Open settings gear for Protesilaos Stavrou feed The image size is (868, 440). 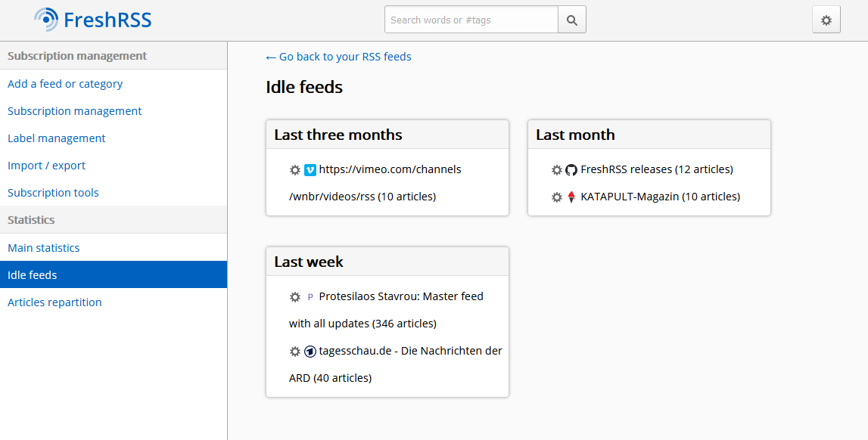click(295, 297)
